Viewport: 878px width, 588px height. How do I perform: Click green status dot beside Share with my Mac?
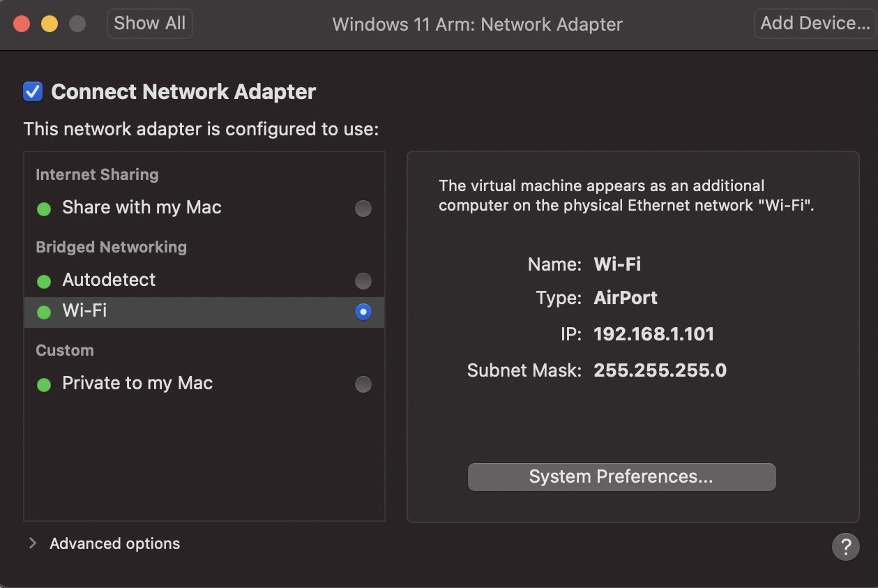(44, 209)
